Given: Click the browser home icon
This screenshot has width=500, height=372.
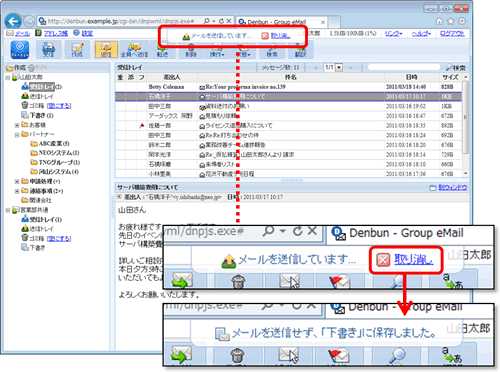Looking at the screenshot, I should 439,21.
